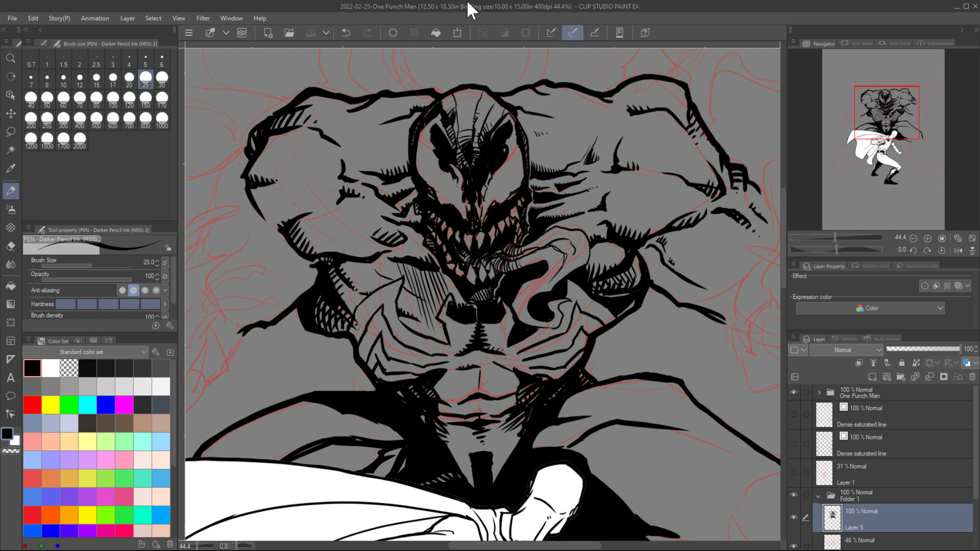Screen dimensions: 980x551
Task: Select the Move layer tool
Action: pos(10,113)
